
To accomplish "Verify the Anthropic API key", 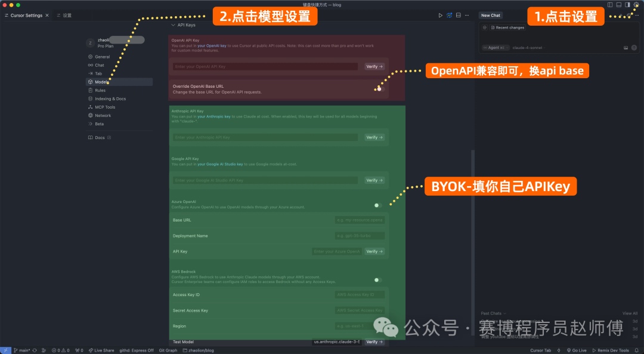I will (x=374, y=137).
